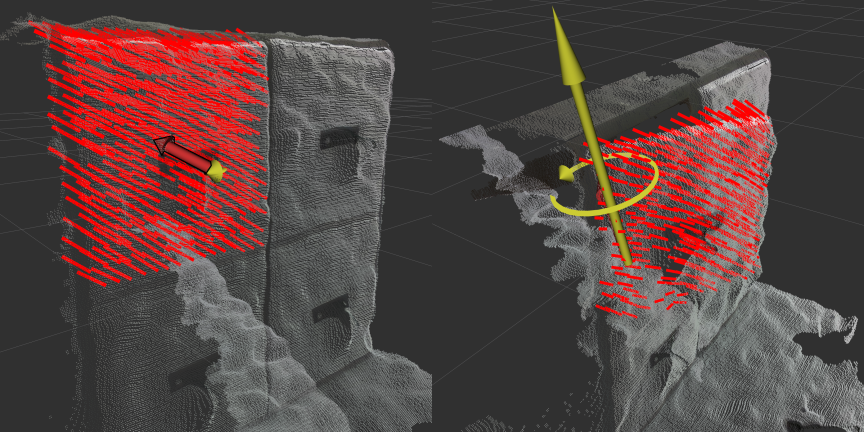The width and height of the screenshot is (864, 432).
Task: Click the black outlined arrowhead behind red arrow
Action: [x=163, y=145]
